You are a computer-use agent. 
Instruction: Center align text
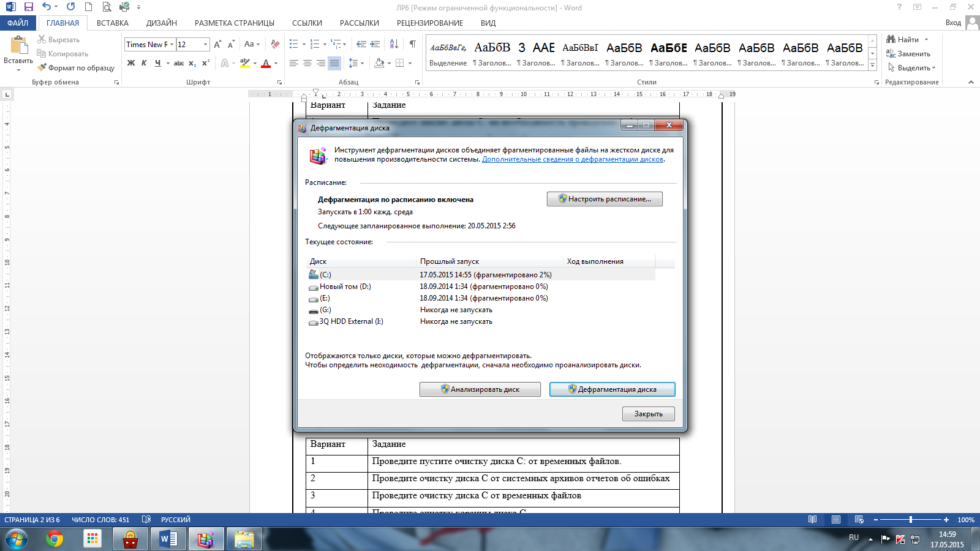point(307,63)
